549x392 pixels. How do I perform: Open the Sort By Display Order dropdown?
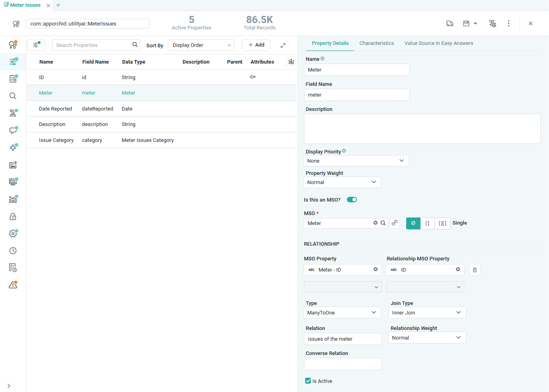pos(201,45)
